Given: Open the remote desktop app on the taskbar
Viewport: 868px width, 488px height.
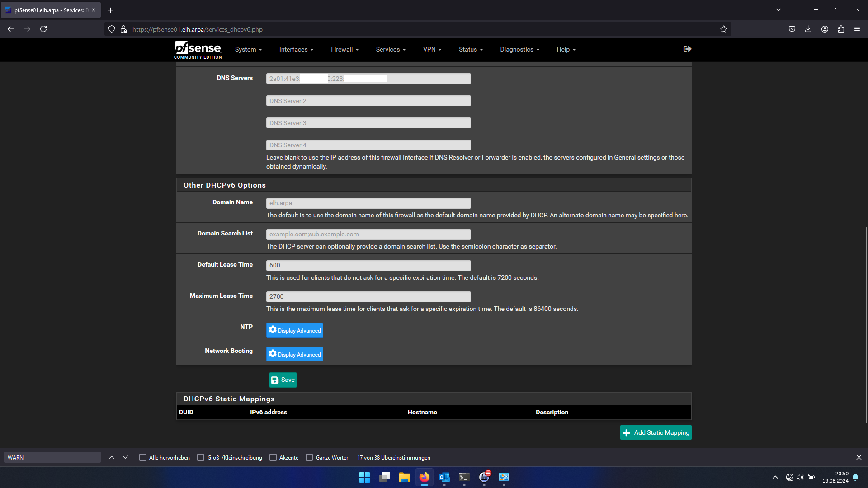Looking at the screenshot, I should click(504, 477).
